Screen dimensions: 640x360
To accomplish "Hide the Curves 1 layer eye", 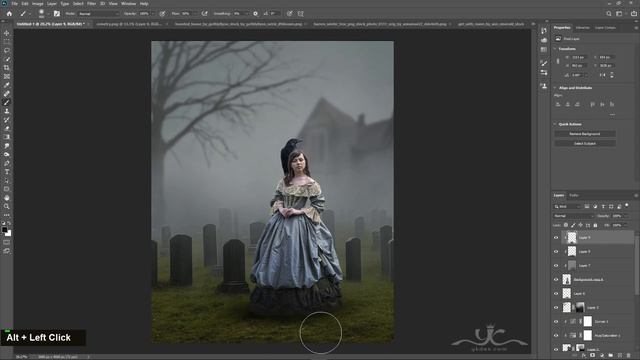I will (556, 322).
